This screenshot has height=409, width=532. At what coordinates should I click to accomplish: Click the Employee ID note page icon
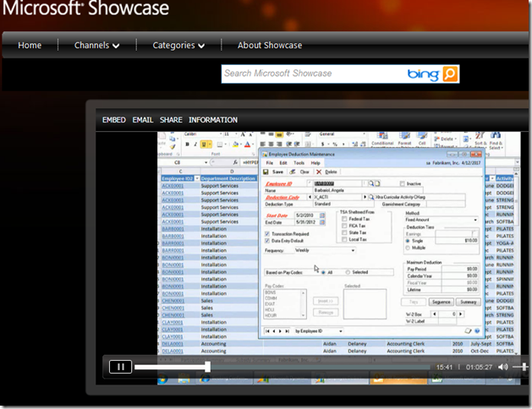[x=377, y=183]
